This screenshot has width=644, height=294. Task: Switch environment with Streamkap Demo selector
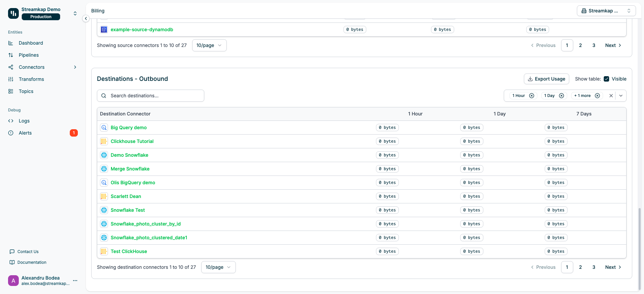(x=75, y=13)
